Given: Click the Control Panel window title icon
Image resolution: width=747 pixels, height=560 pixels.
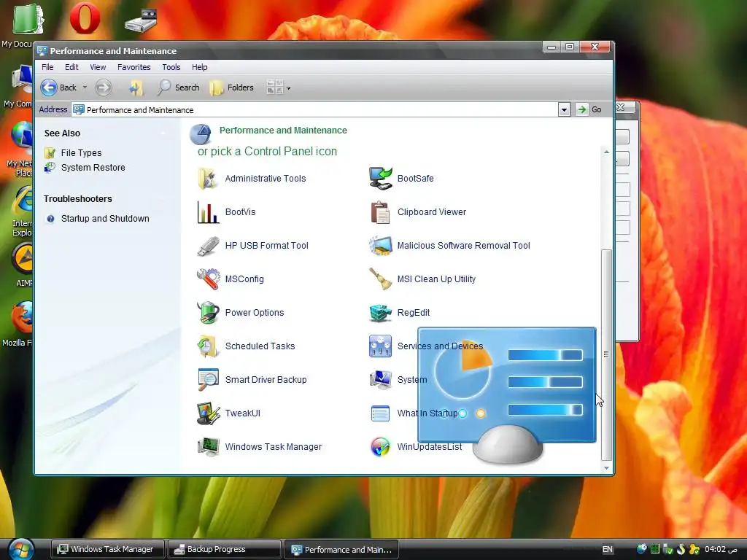Looking at the screenshot, I should click(x=42, y=50).
